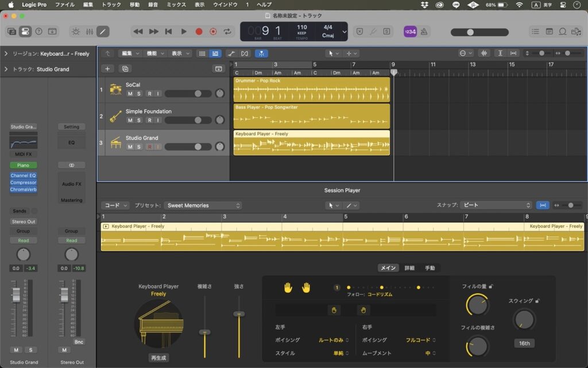
Task: Expand the リージョン inspector section
Action: tap(6, 53)
